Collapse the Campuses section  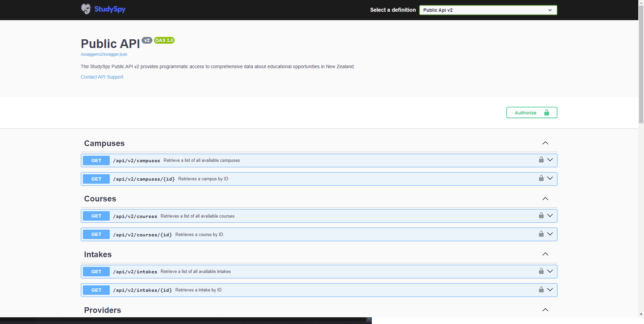[545, 143]
